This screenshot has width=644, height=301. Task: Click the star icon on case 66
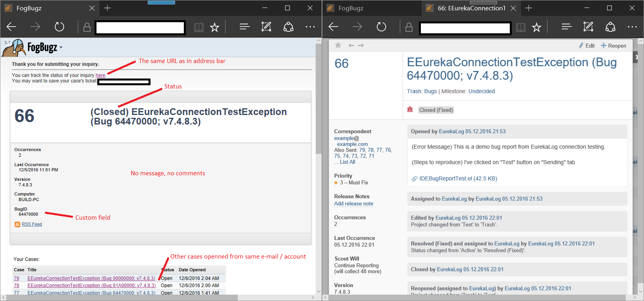point(338,45)
